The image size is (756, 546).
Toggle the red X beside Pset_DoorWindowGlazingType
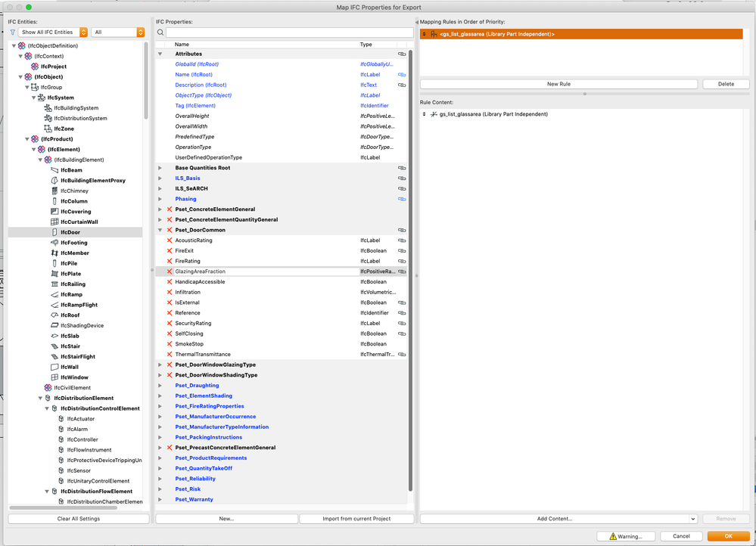pyautogui.click(x=170, y=365)
